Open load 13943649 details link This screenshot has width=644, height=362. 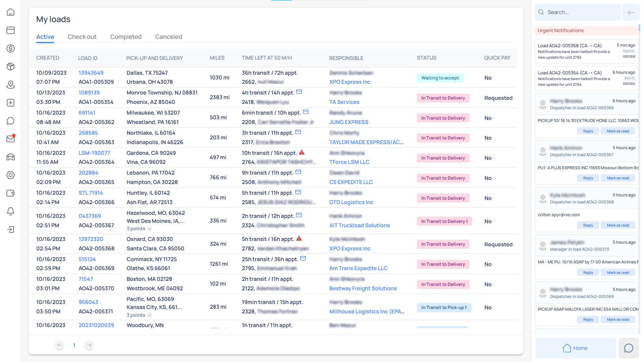[91, 73]
